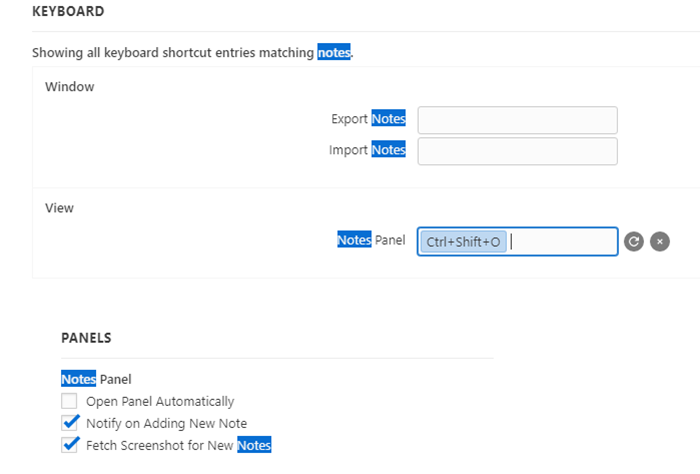Clear the Notes Panel shortcut with the X icon

(x=660, y=242)
